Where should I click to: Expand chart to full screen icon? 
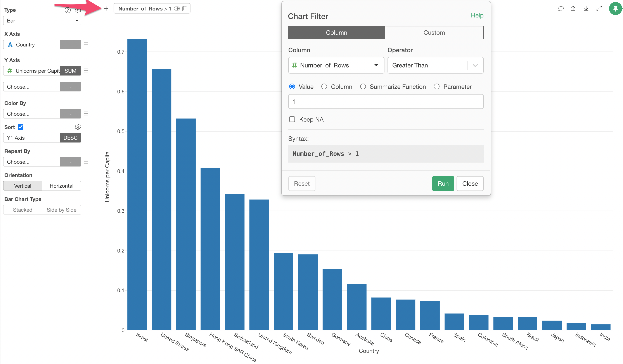pos(599,9)
